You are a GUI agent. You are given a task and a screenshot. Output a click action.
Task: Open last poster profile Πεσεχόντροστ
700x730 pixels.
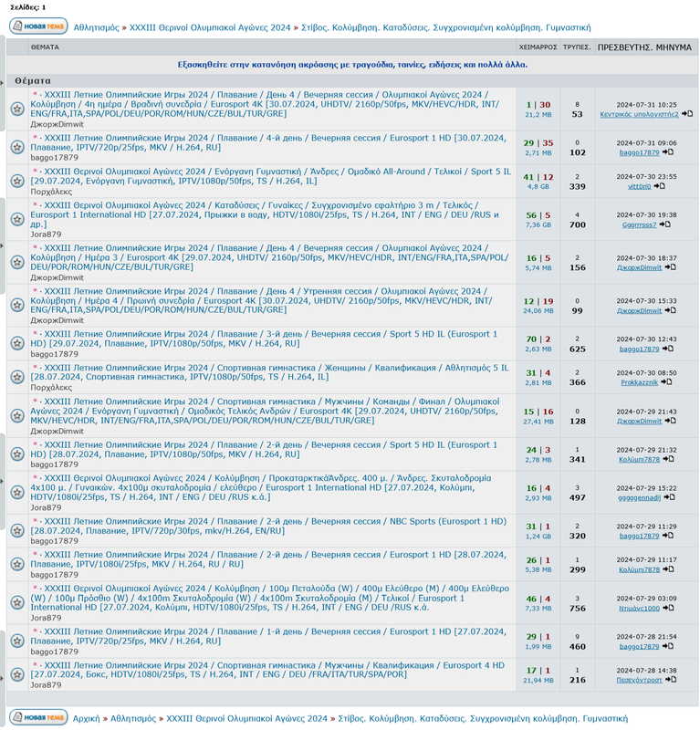coord(639,680)
